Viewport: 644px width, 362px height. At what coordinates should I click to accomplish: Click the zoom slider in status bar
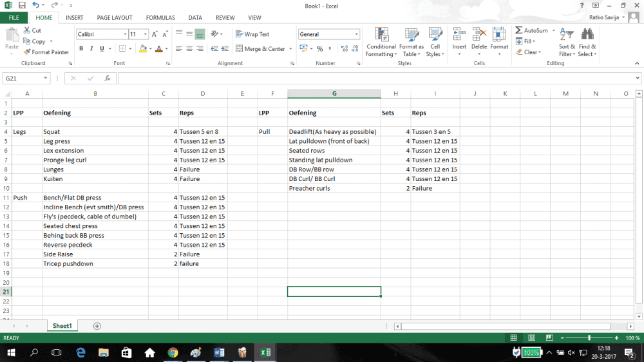click(589, 338)
